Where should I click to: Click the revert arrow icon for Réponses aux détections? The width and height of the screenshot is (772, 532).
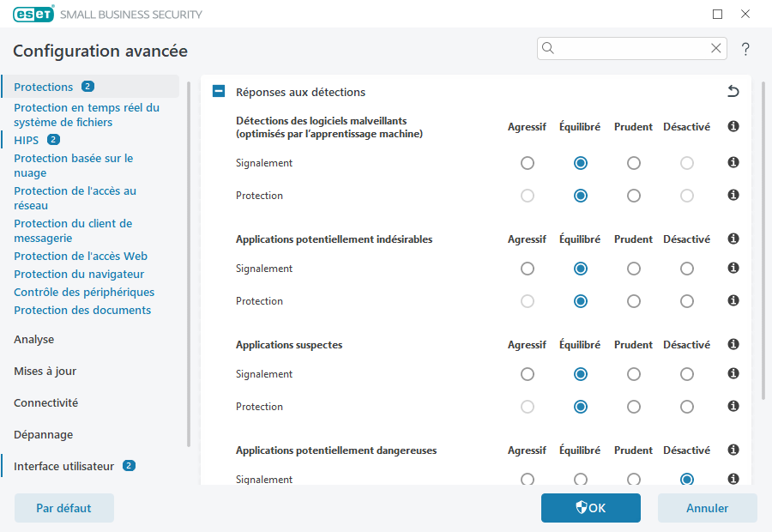tap(733, 92)
